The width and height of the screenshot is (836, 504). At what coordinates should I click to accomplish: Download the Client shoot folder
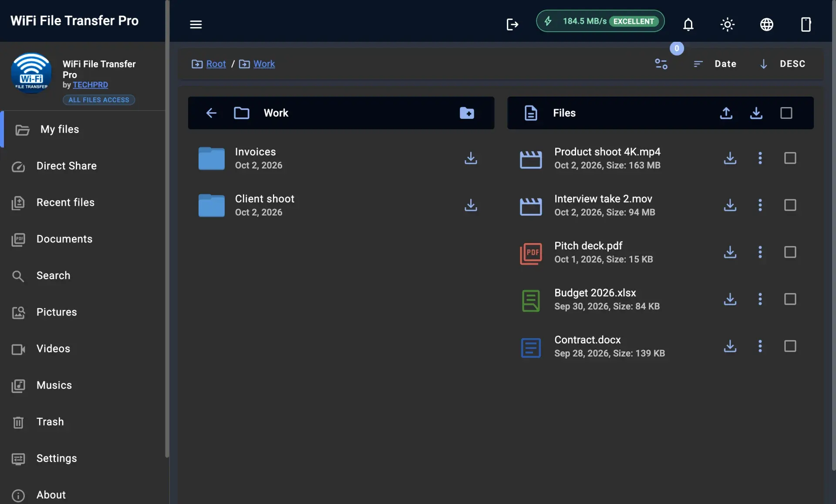pyautogui.click(x=471, y=205)
